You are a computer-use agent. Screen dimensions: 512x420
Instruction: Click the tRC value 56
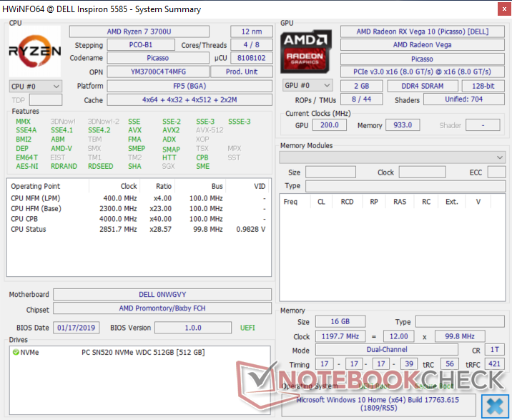click(450, 363)
